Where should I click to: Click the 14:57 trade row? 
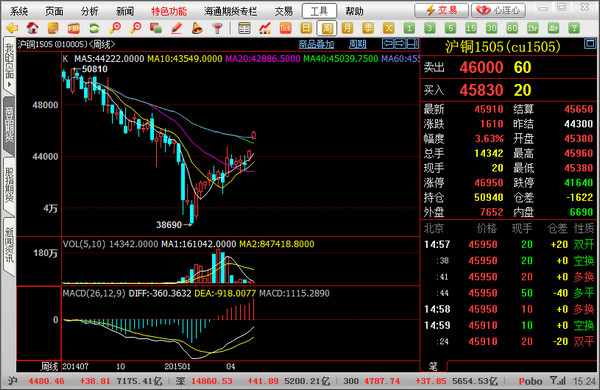[x=509, y=244]
